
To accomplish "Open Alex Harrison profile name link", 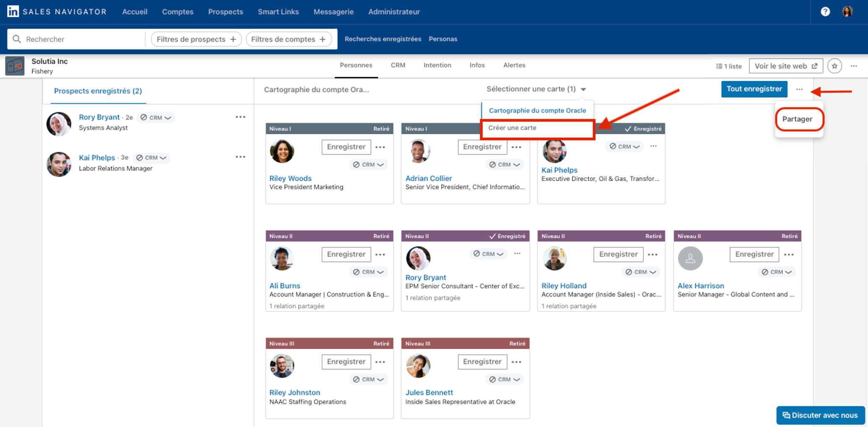I will pos(701,286).
